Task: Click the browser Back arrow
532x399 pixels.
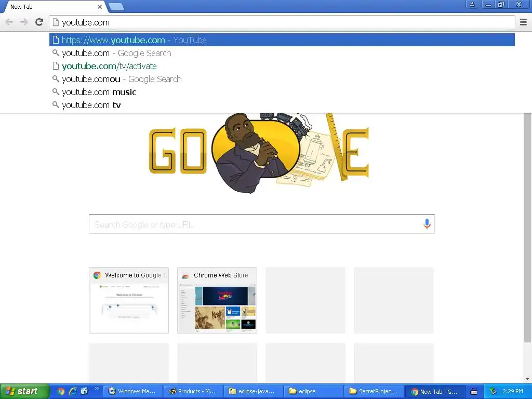Action: 9,22
